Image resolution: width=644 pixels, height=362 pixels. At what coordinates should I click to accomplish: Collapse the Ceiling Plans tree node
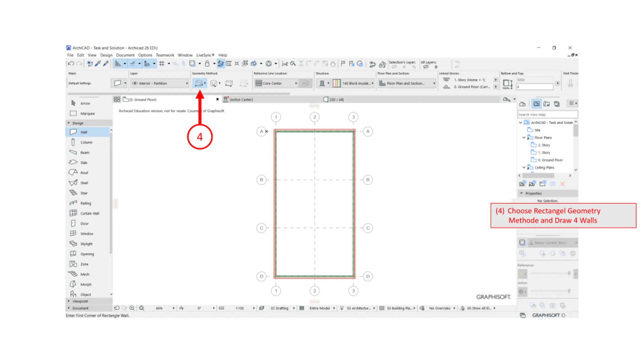pyautogui.click(x=524, y=167)
